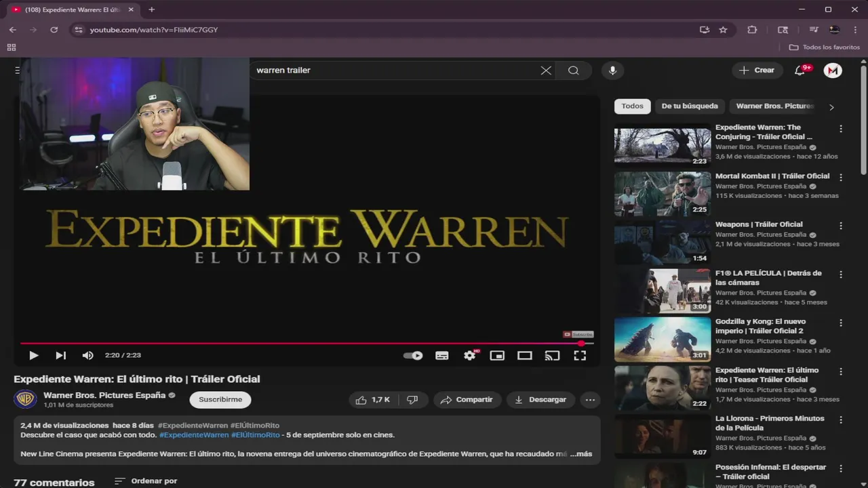Reload the page
The image size is (868, 488).
point(54,30)
